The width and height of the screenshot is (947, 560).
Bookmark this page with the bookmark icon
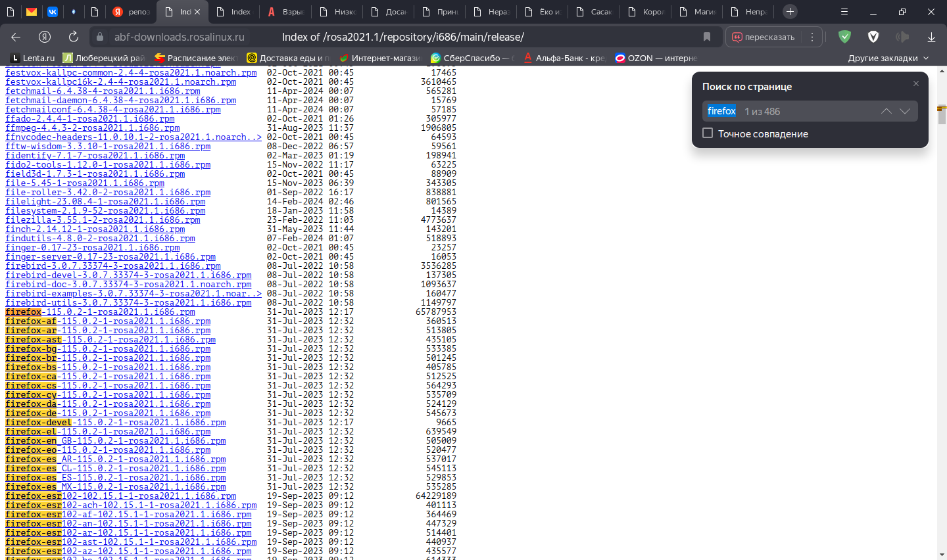(707, 37)
